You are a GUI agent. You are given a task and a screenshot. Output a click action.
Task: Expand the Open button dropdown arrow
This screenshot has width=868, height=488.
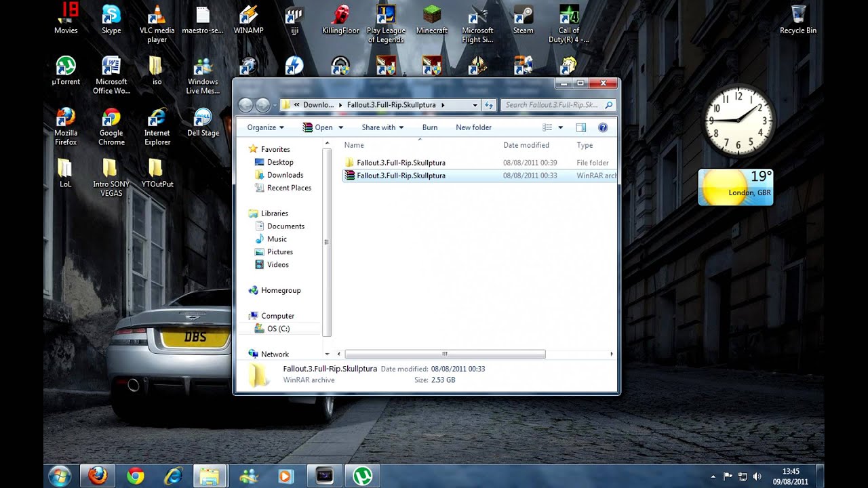point(341,127)
